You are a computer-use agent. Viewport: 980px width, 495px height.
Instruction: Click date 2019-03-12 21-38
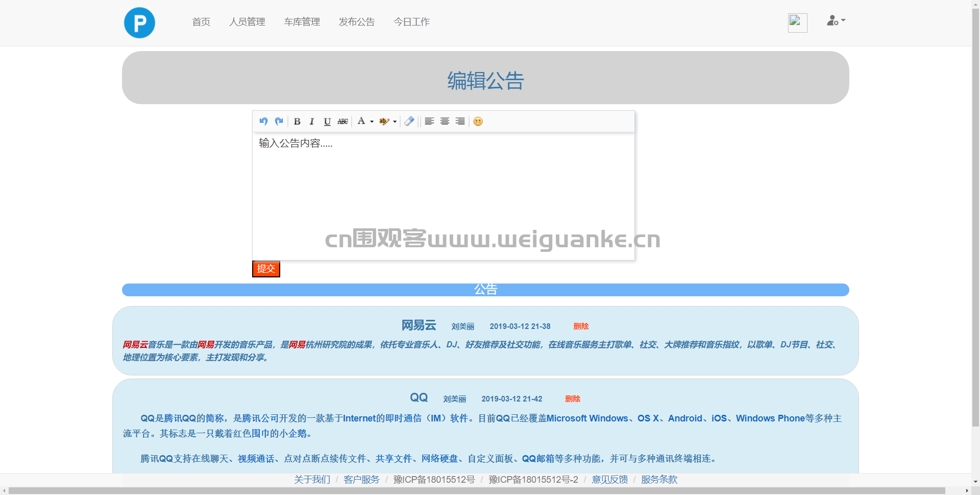pos(520,326)
